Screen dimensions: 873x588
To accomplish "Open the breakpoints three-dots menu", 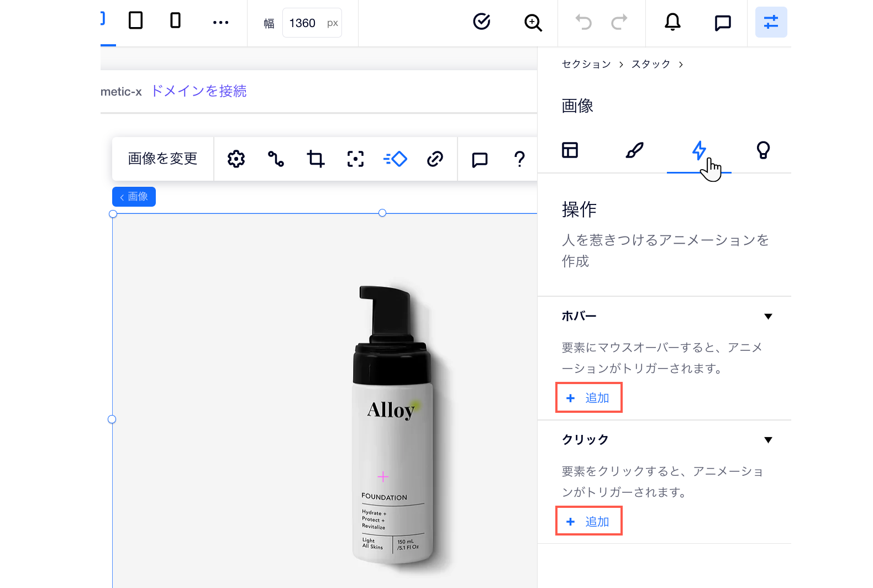I will tap(220, 23).
